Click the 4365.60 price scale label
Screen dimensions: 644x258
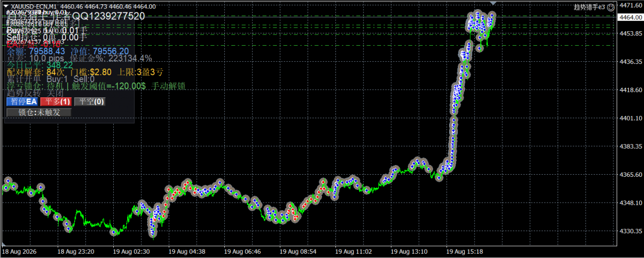tap(631, 175)
